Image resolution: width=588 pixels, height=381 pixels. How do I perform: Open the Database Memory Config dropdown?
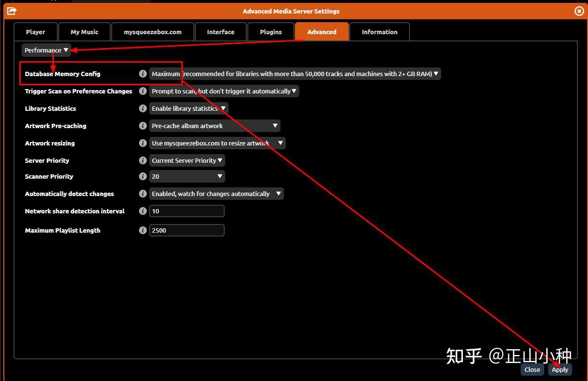point(294,74)
